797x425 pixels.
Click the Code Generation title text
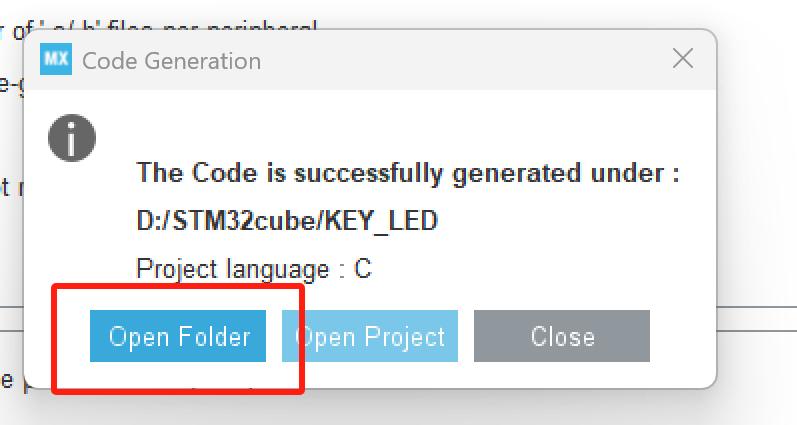pyautogui.click(x=171, y=61)
